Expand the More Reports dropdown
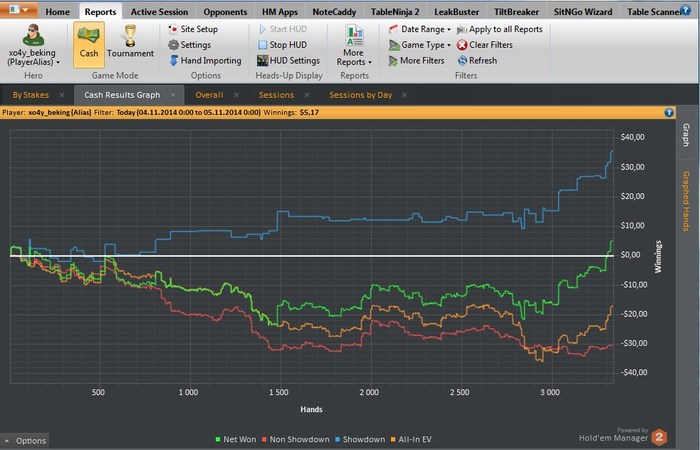 pyautogui.click(x=354, y=46)
